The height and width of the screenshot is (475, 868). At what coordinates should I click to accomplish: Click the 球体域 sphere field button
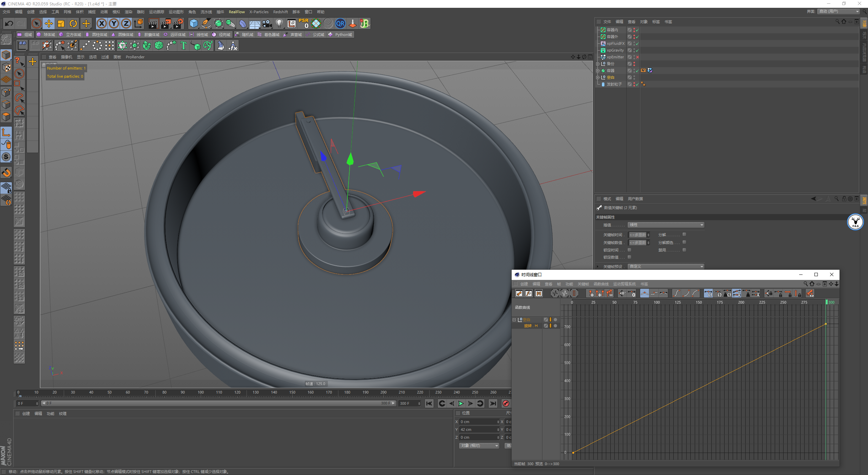click(x=46, y=35)
